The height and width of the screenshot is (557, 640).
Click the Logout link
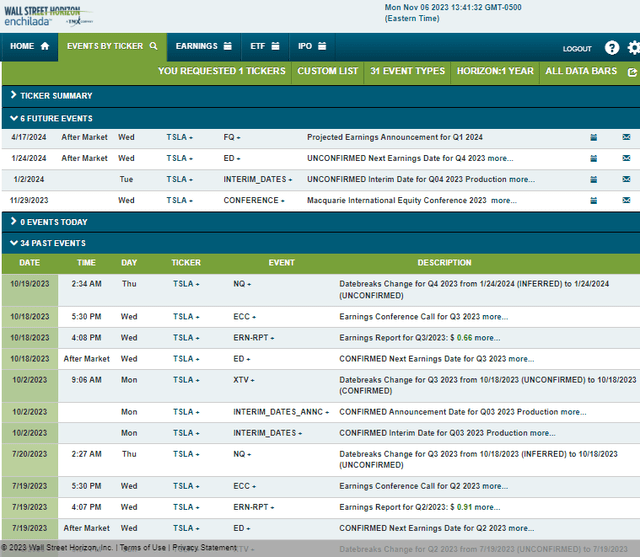[577, 49]
